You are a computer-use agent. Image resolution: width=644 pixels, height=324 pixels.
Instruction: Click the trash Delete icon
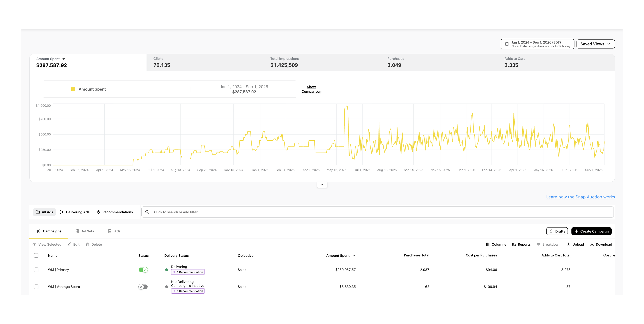click(x=88, y=244)
